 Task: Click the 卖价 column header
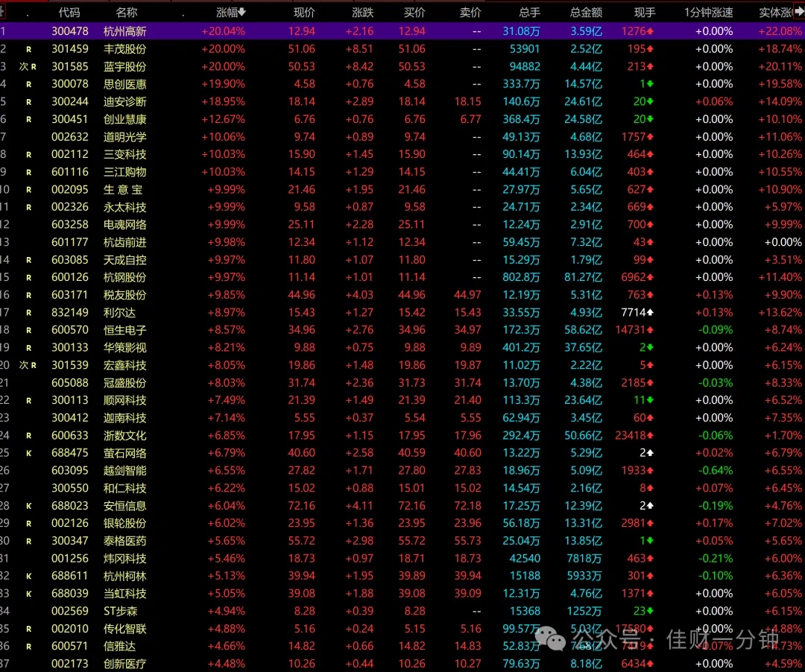[x=470, y=13]
